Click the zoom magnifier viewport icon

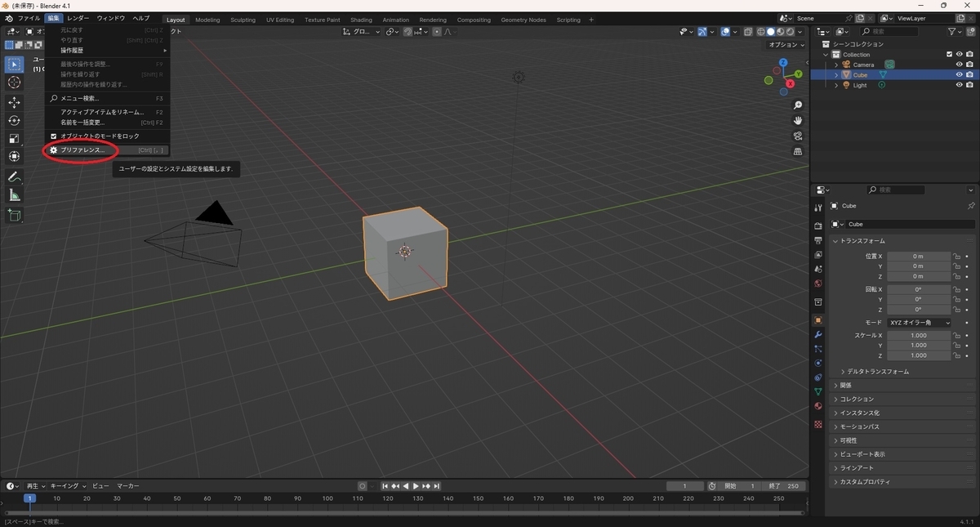pyautogui.click(x=798, y=105)
